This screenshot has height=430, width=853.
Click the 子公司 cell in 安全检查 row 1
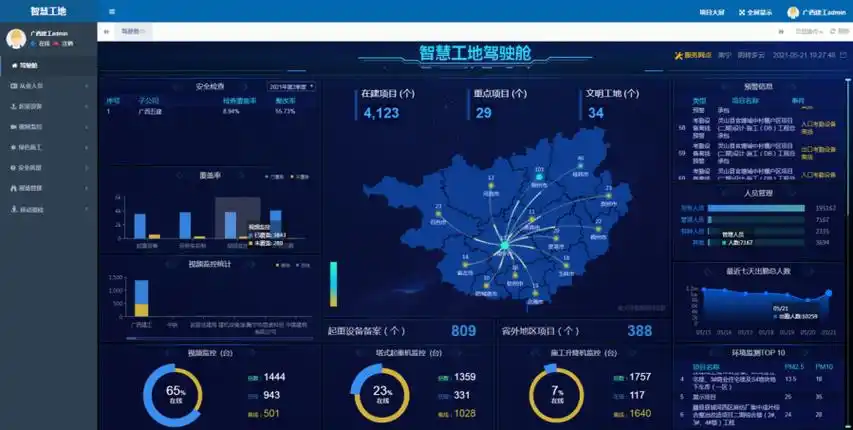pos(150,112)
